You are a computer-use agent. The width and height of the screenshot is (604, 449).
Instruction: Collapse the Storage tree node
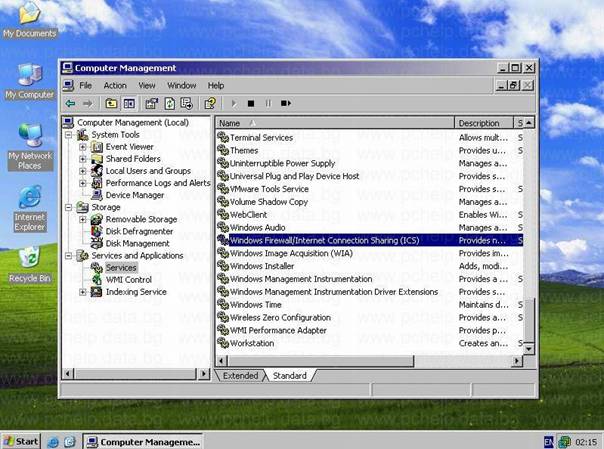click(69, 207)
